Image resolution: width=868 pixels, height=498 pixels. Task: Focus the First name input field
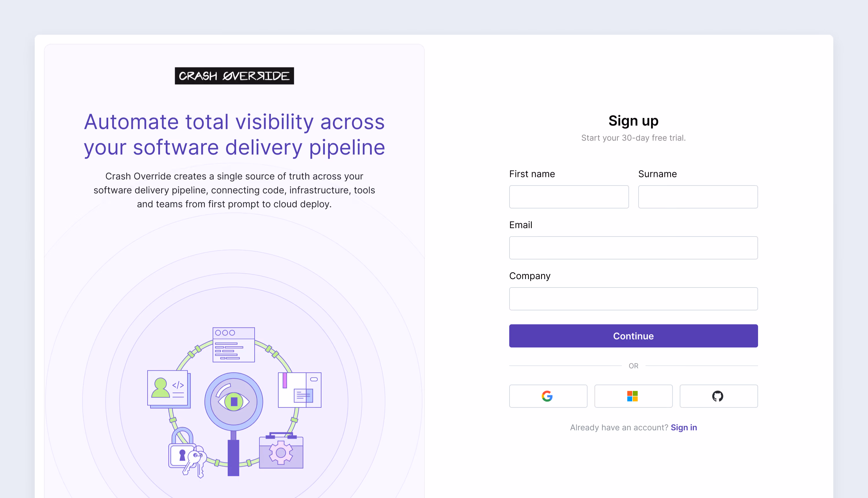point(569,197)
